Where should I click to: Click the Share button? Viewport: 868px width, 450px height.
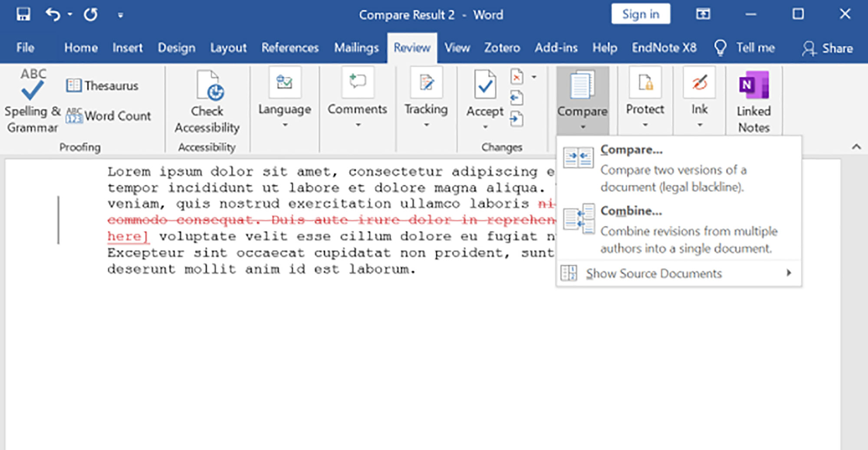828,48
